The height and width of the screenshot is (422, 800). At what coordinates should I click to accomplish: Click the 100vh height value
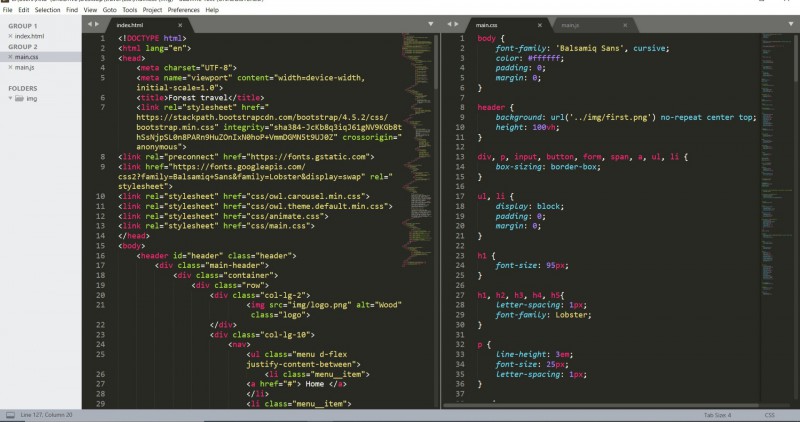pos(545,127)
